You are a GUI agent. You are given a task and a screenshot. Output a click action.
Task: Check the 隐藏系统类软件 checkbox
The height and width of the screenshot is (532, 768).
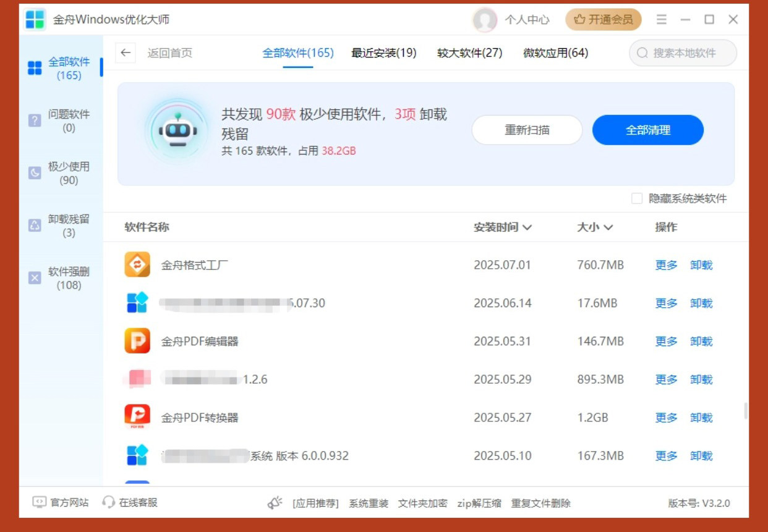637,198
